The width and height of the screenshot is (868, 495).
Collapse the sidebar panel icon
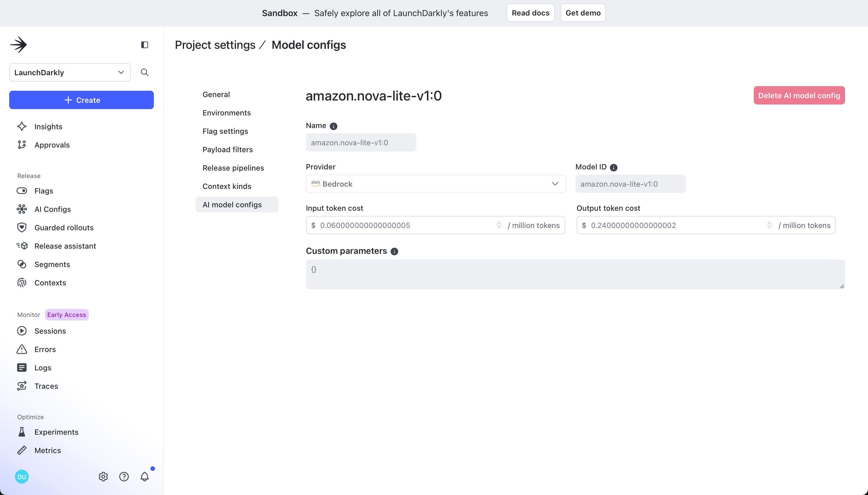pos(144,45)
